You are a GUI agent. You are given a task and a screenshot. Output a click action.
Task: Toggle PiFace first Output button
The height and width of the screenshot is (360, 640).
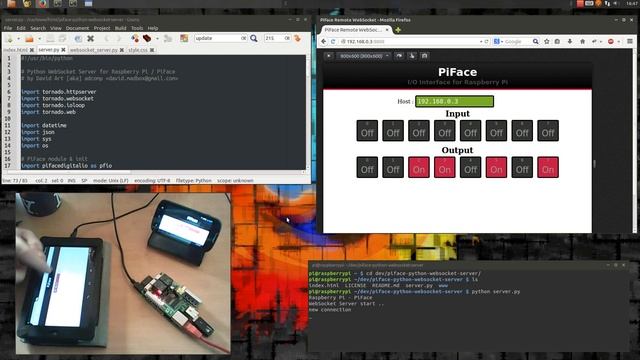pos(367,167)
